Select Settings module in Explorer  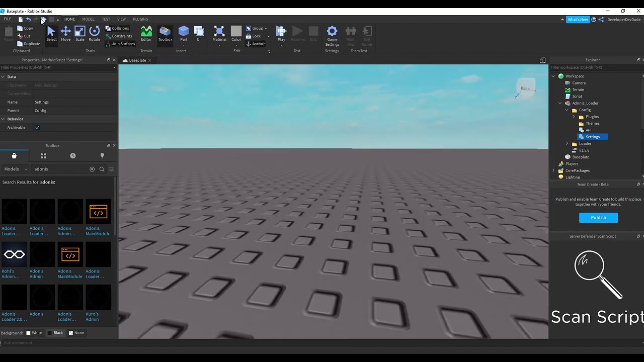tap(593, 137)
